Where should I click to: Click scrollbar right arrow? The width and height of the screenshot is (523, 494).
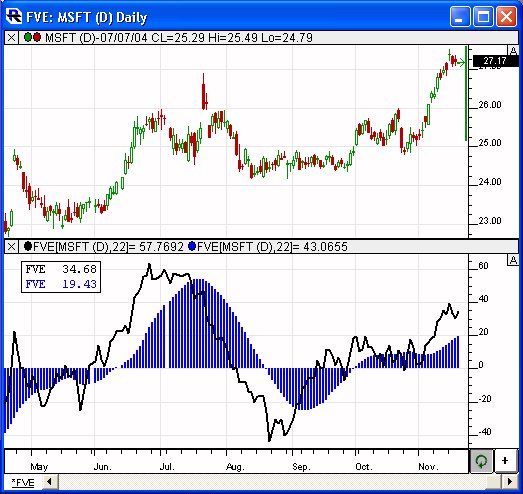click(x=510, y=482)
